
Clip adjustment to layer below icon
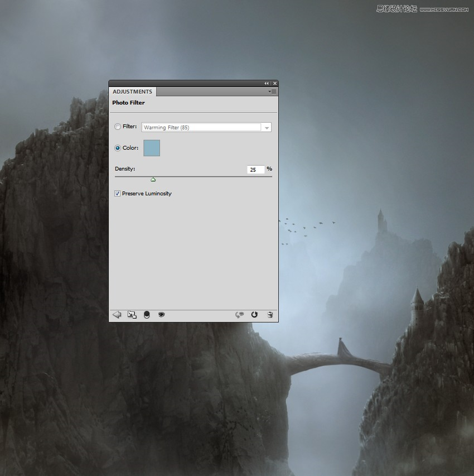tap(147, 315)
